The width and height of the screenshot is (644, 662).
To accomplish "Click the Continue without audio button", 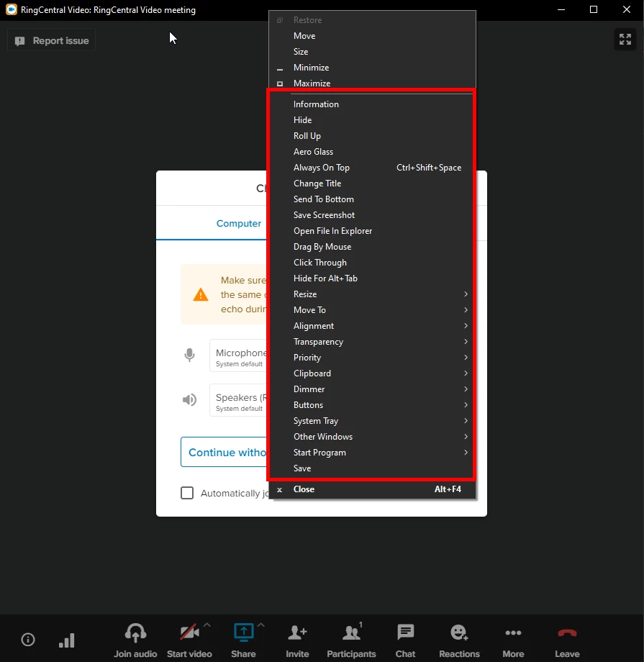I will click(225, 452).
